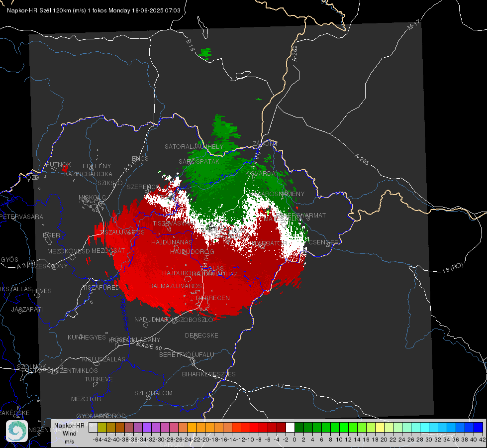Click the blue Hajdú-Bihar county label
Image resolution: width=487 pixels, height=448 pixels.
[124, 314]
